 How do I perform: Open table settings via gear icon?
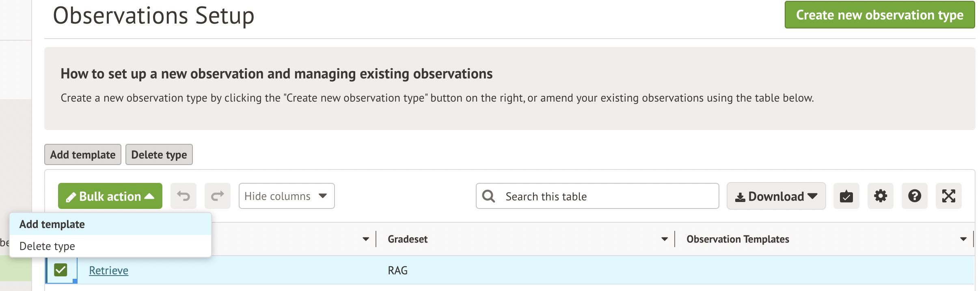click(880, 196)
